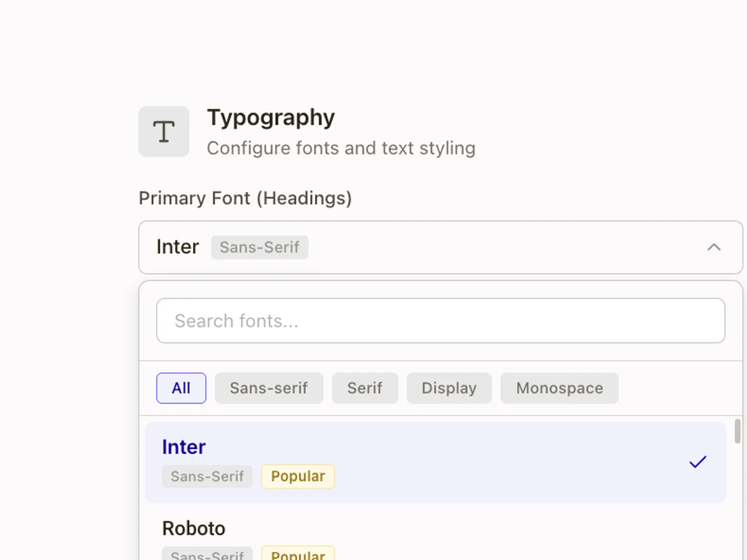This screenshot has width=747, height=560.
Task: Click the Popular badge under Inter
Action: pos(298,476)
